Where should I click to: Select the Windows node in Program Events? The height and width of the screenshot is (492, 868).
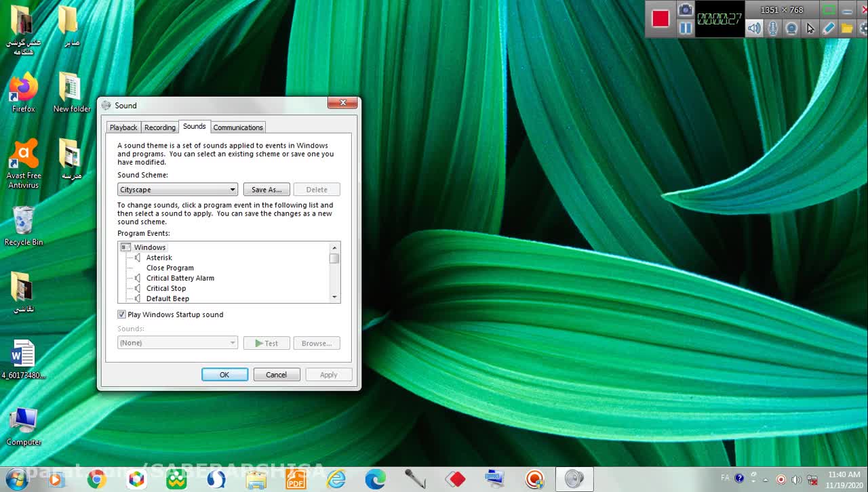[x=149, y=247]
